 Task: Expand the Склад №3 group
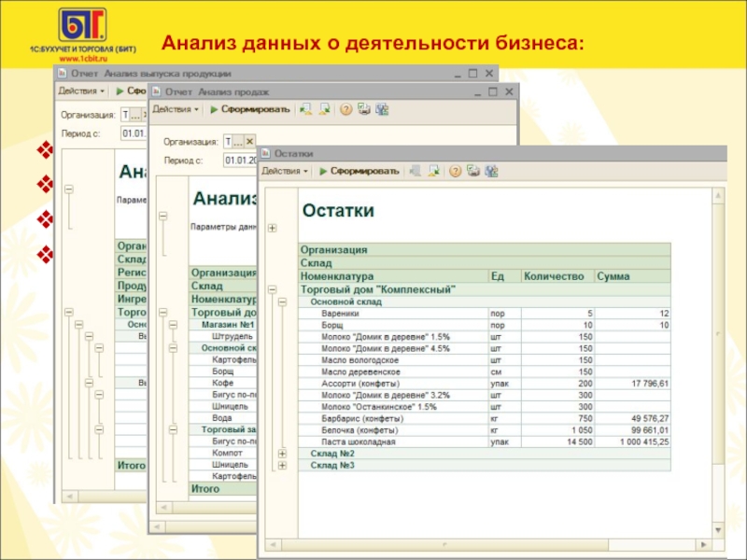coord(283,464)
